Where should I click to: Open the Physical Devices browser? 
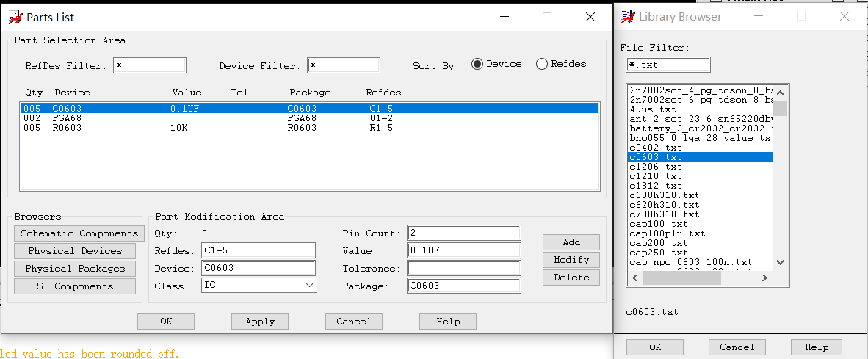pos(75,251)
